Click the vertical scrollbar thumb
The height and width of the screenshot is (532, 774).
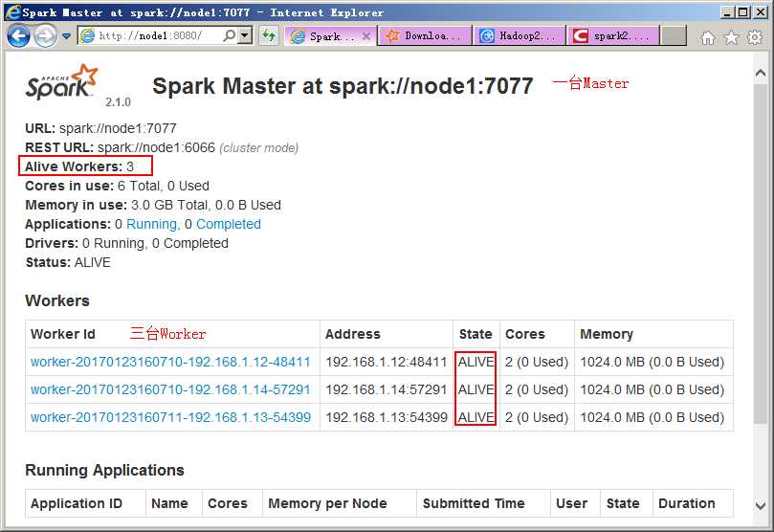[x=761, y=254]
